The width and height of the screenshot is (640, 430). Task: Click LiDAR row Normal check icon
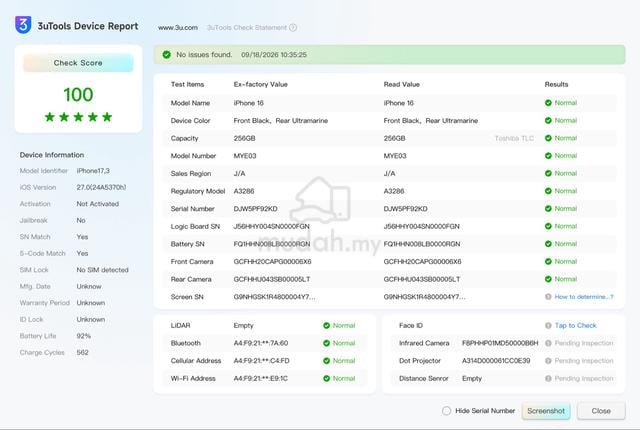click(x=326, y=325)
